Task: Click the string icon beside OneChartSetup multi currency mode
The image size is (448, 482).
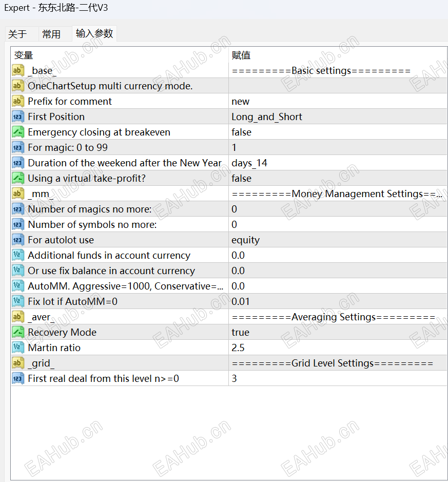Action: click(18, 86)
